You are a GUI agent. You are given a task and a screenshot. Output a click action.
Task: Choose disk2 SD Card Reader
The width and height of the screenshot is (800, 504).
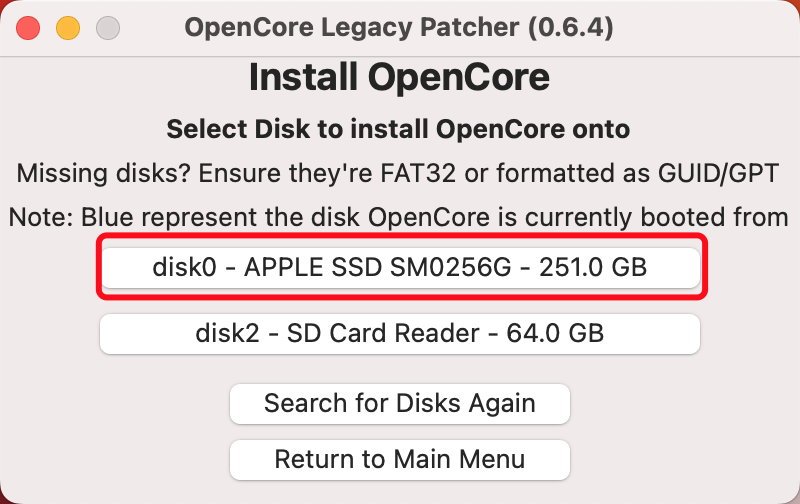[399, 333]
